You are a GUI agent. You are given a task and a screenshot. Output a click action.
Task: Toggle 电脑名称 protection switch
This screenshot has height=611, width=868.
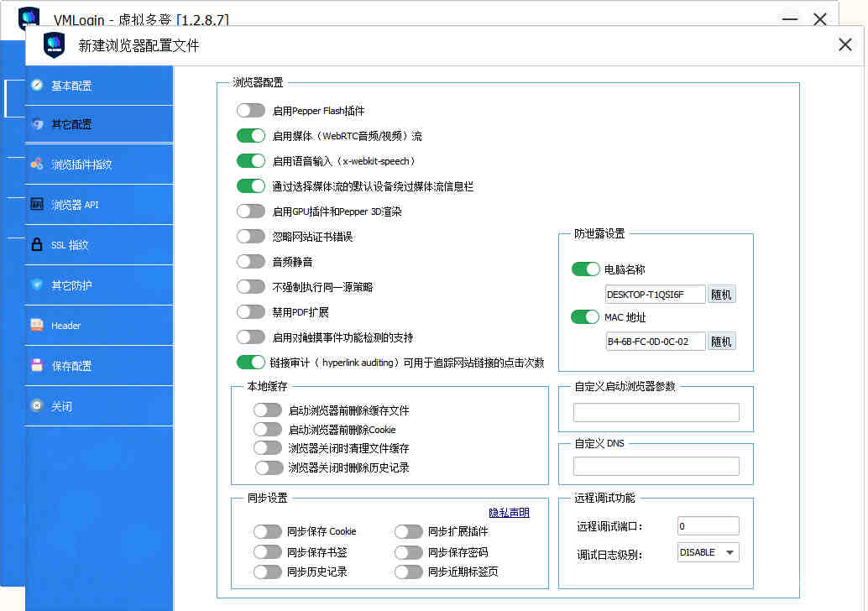[x=586, y=269]
